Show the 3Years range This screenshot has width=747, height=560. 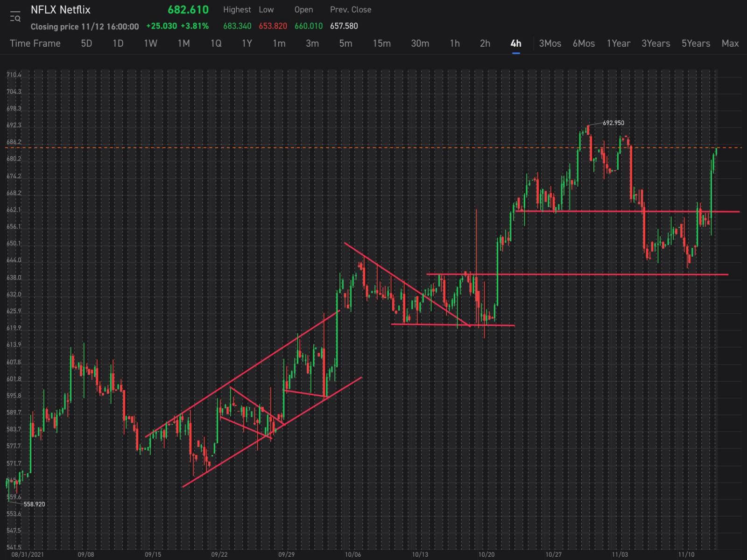655,43
